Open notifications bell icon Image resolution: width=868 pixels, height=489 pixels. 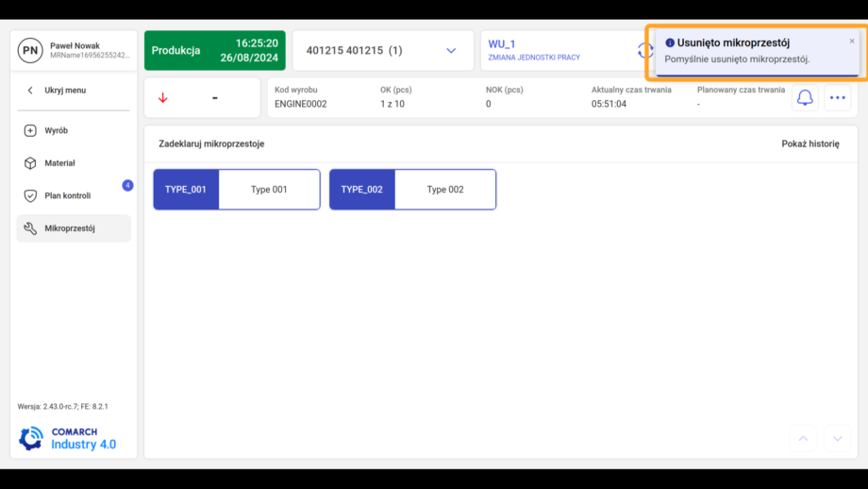tap(805, 97)
